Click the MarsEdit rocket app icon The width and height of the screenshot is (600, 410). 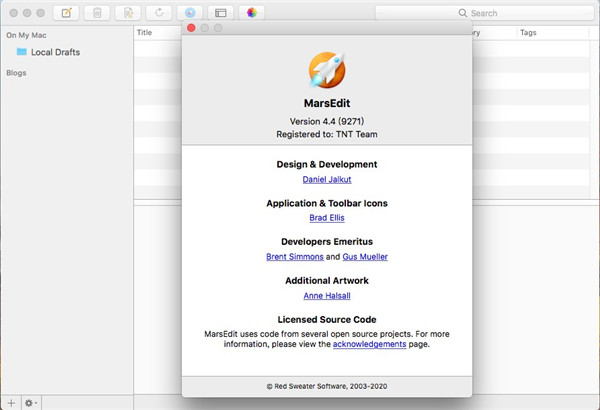pos(327,70)
